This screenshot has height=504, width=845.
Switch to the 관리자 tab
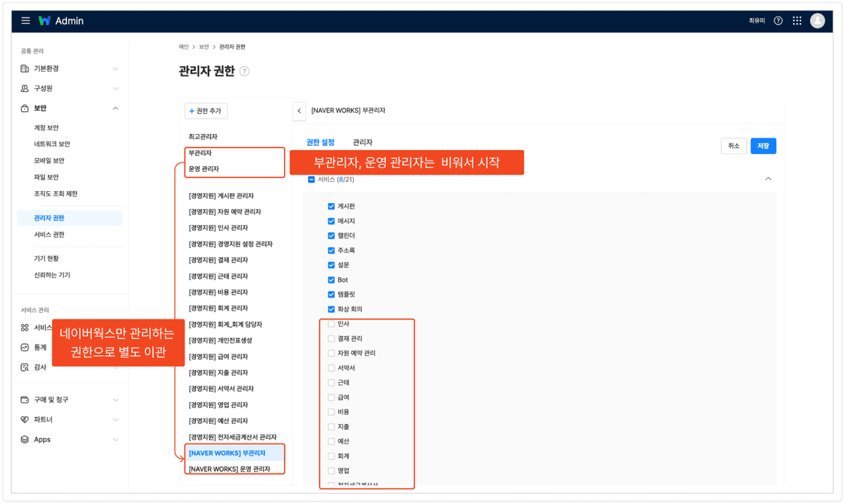[x=362, y=142]
